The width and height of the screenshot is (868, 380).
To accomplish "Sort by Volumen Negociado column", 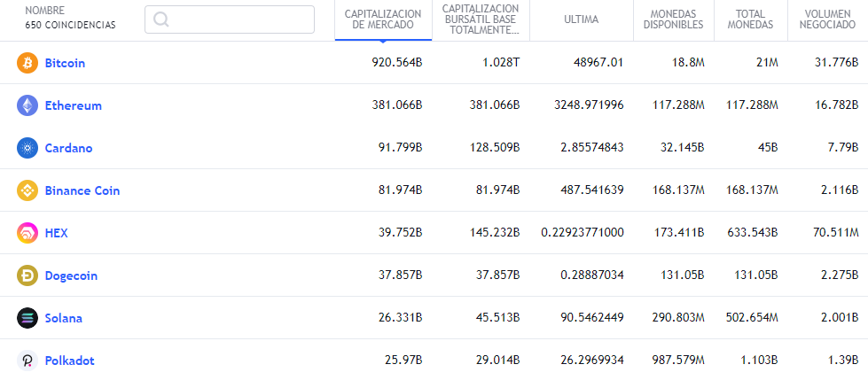I will pos(827,19).
